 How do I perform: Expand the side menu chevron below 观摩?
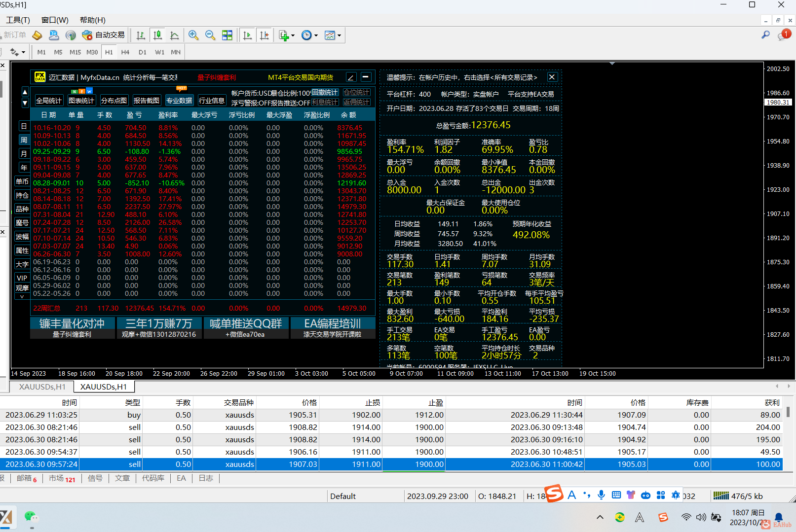[x=22, y=297]
